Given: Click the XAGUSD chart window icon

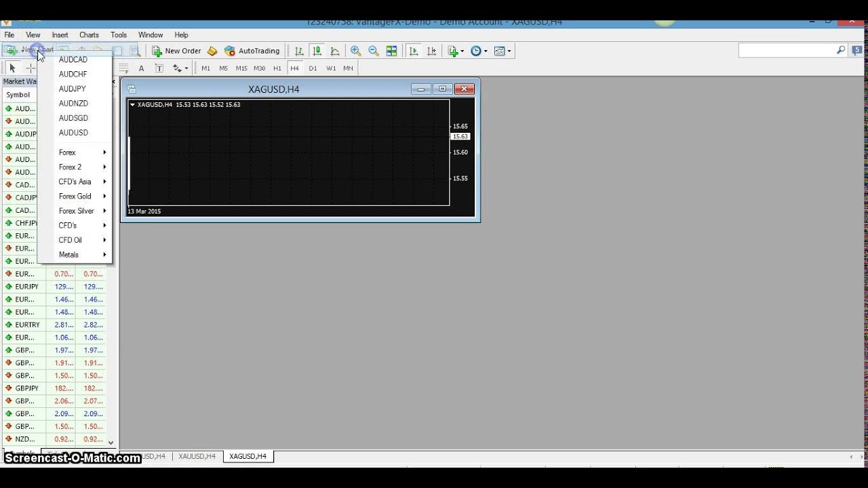Looking at the screenshot, I should pos(132,89).
